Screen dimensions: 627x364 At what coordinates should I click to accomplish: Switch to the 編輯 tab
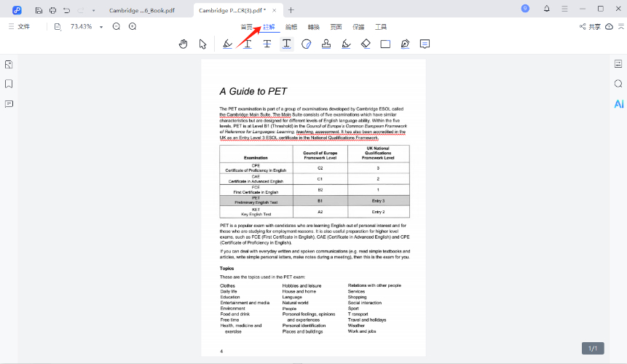291,27
